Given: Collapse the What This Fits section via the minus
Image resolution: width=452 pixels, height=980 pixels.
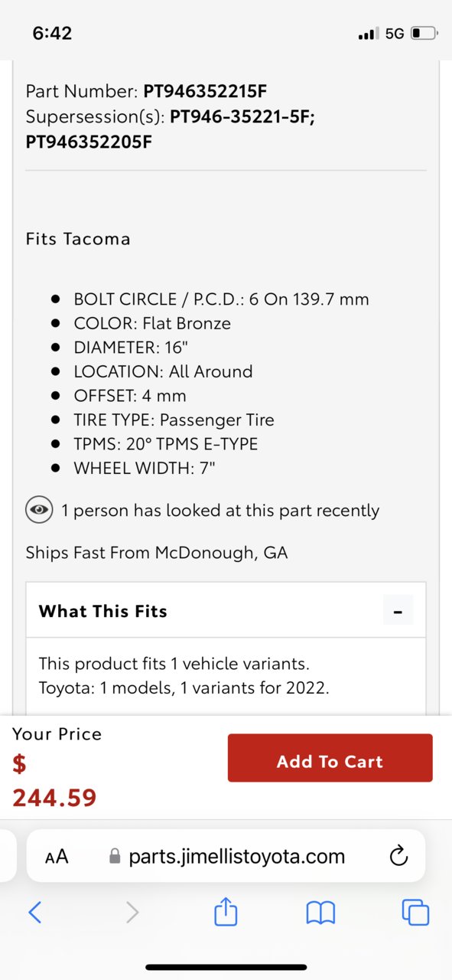Looking at the screenshot, I should (398, 611).
